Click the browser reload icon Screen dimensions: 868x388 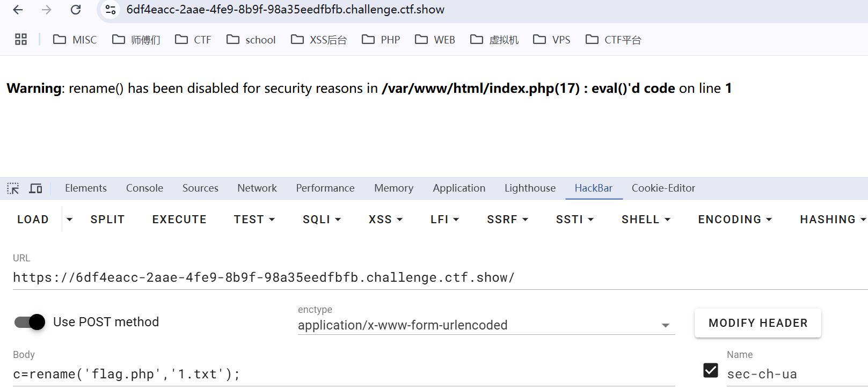pyautogui.click(x=76, y=10)
